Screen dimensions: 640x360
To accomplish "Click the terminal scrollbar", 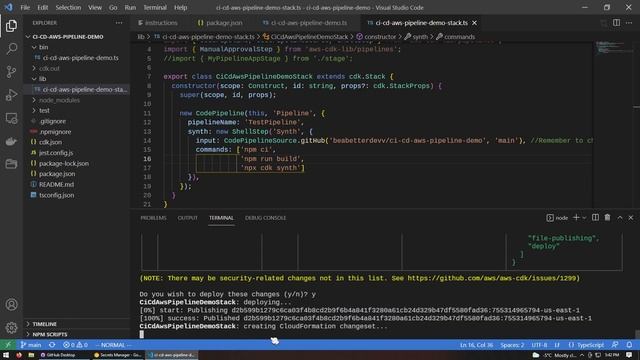I will pos(637,334).
